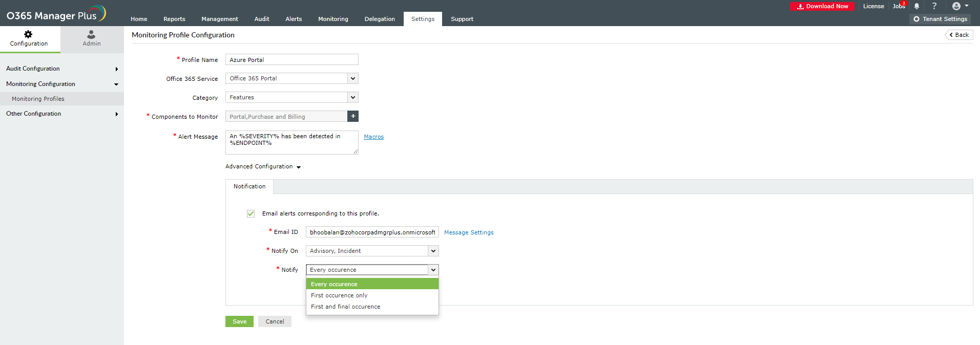Image resolution: width=980 pixels, height=345 pixels.
Task: Collapse the Notify dropdown arrow
Action: (433, 270)
